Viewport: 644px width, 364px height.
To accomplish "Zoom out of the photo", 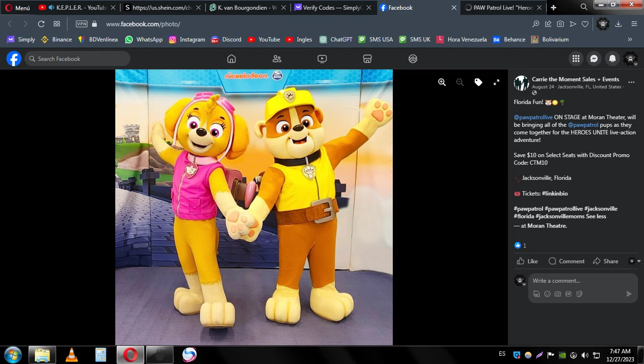I will pyautogui.click(x=460, y=82).
